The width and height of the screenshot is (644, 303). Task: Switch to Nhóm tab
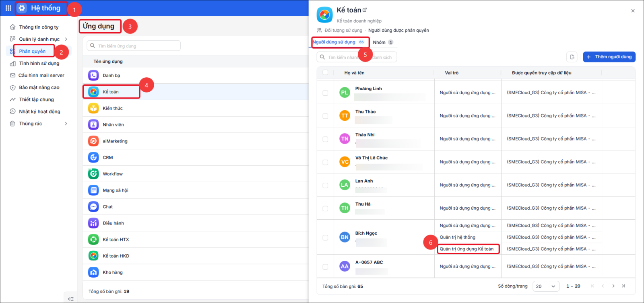pyautogui.click(x=383, y=42)
